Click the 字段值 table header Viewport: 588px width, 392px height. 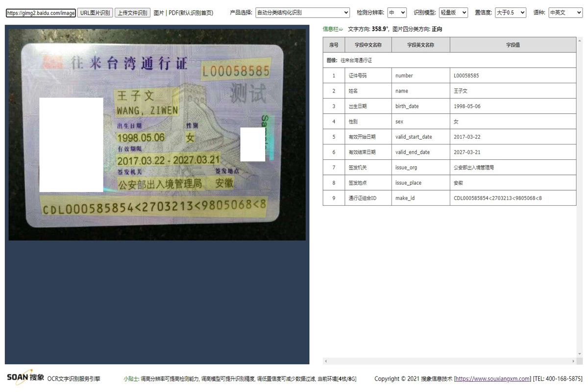point(512,45)
